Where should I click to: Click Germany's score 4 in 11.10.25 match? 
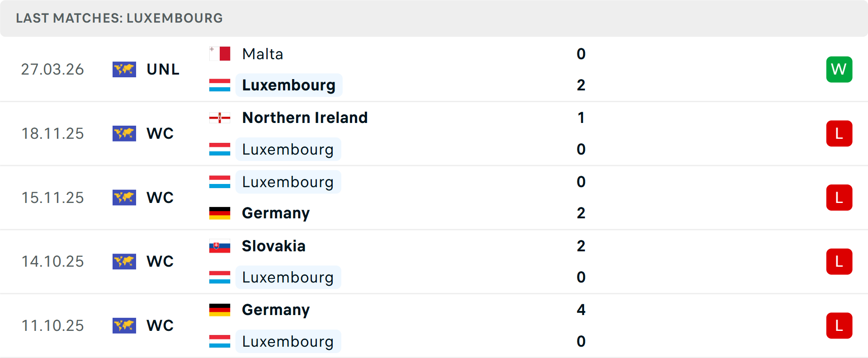[581, 310]
